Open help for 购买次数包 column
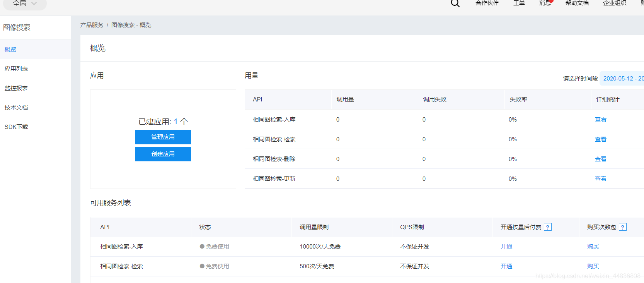Screen dimensions: 644x283 click(x=623, y=227)
